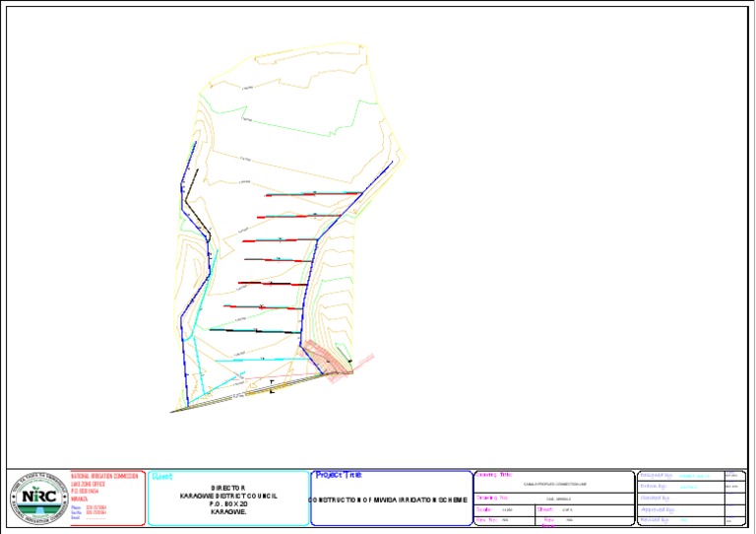Click the 'Revised by' label
This screenshot has width=756, height=534.
655,520
